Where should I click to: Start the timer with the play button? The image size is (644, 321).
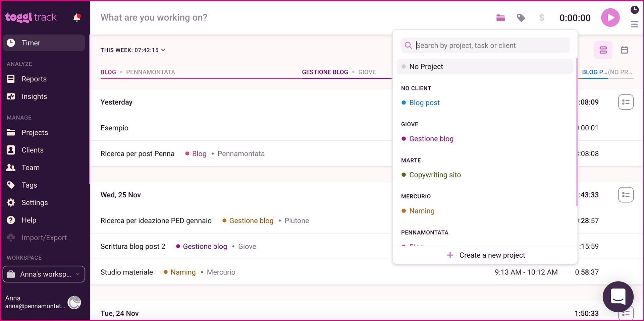(x=610, y=18)
